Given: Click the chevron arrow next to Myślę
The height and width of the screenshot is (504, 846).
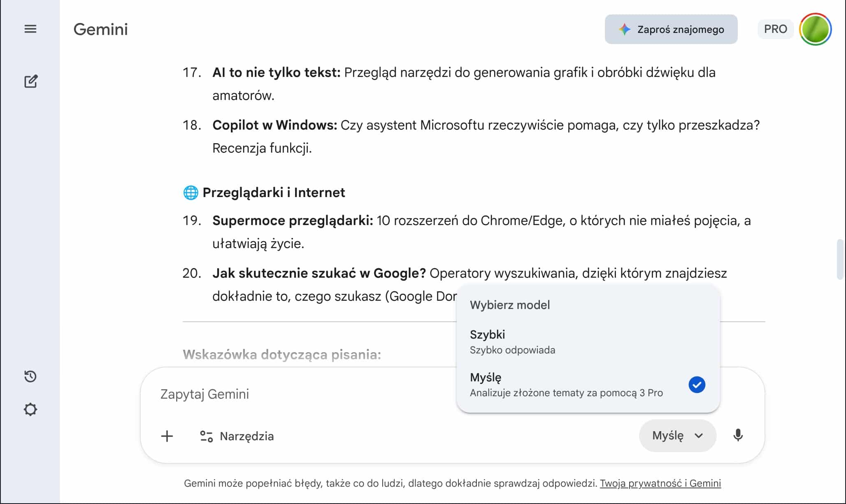Looking at the screenshot, I should (x=699, y=436).
